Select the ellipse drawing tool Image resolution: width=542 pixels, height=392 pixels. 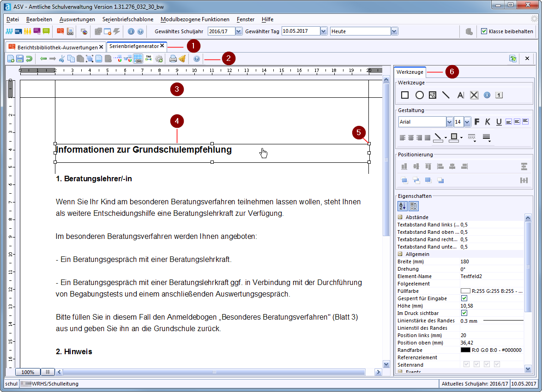pyautogui.click(x=419, y=95)
